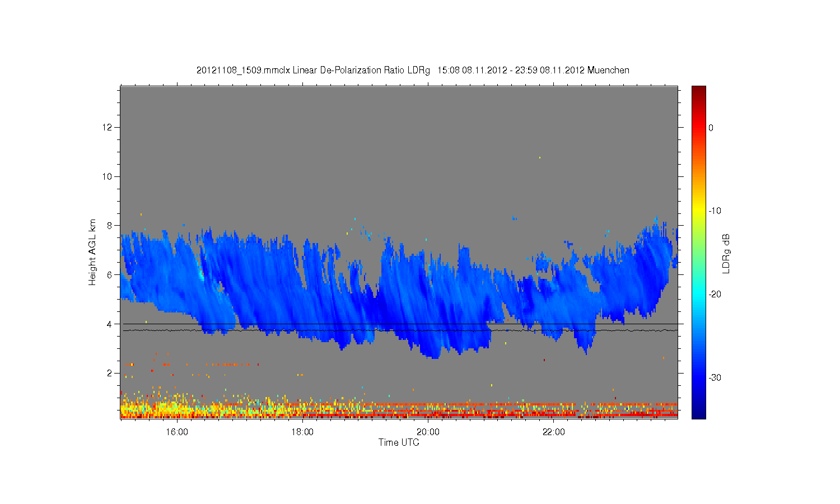
Task: Click the colorbar value label -20
Action: tap(715, 295)
